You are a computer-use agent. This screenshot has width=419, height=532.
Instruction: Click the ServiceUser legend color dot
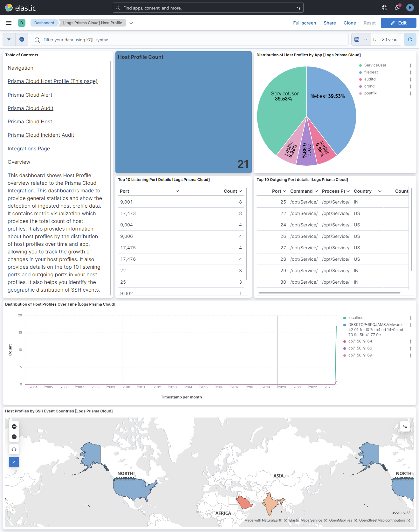pos(361,66)
